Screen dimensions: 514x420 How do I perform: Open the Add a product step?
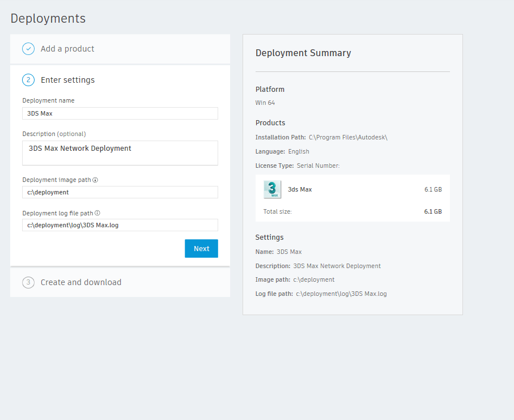pyautogui.click(x=120, y=49)
